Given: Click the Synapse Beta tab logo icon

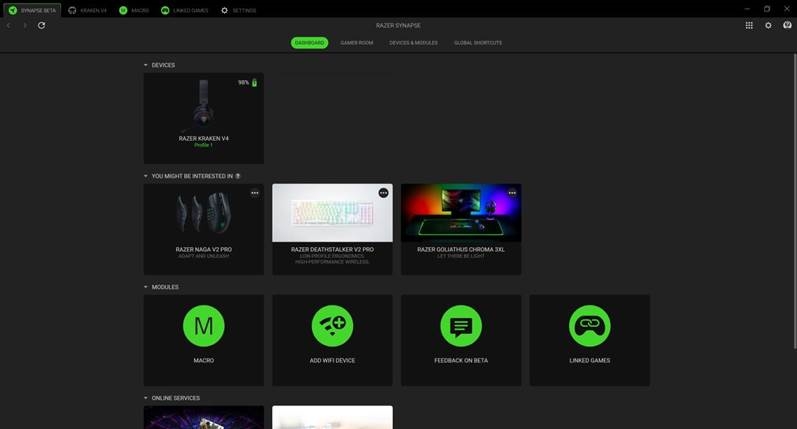Looking at the screenshot, I should pos(13,10).
